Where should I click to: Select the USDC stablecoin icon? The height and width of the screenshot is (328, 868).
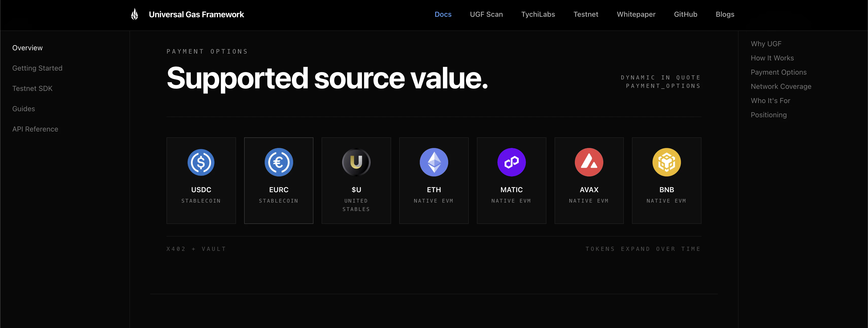click(x=201, y=162)
